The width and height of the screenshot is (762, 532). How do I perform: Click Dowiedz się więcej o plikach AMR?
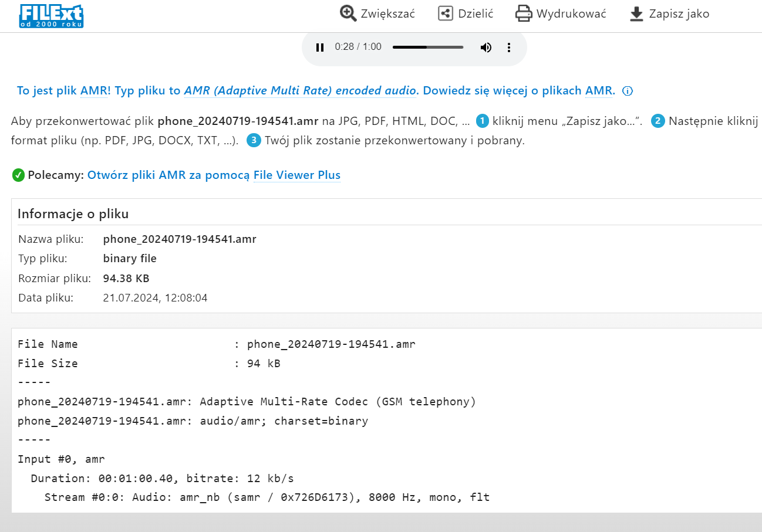(x=519, y=91)
